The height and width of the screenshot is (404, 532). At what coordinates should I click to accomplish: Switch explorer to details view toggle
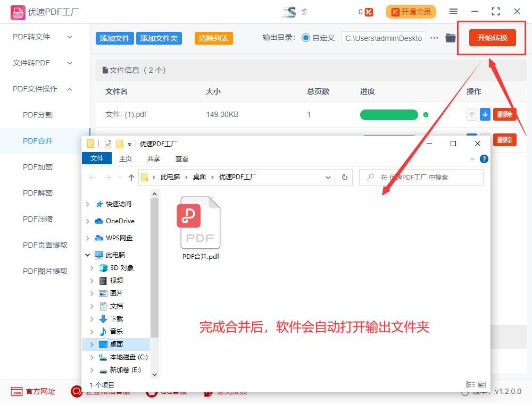(x=470, y=384)
